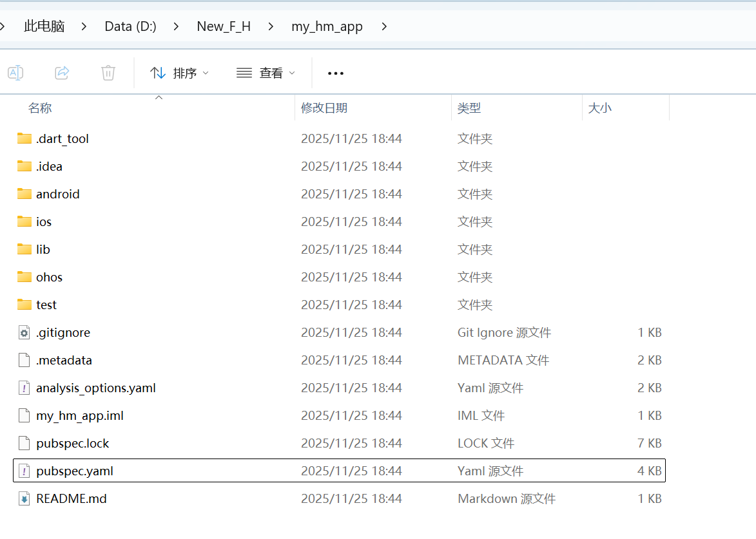Screen dimensions: 756x539
Task: Select the analysis_options.yaml file name
Action: [x=96, y=388]
